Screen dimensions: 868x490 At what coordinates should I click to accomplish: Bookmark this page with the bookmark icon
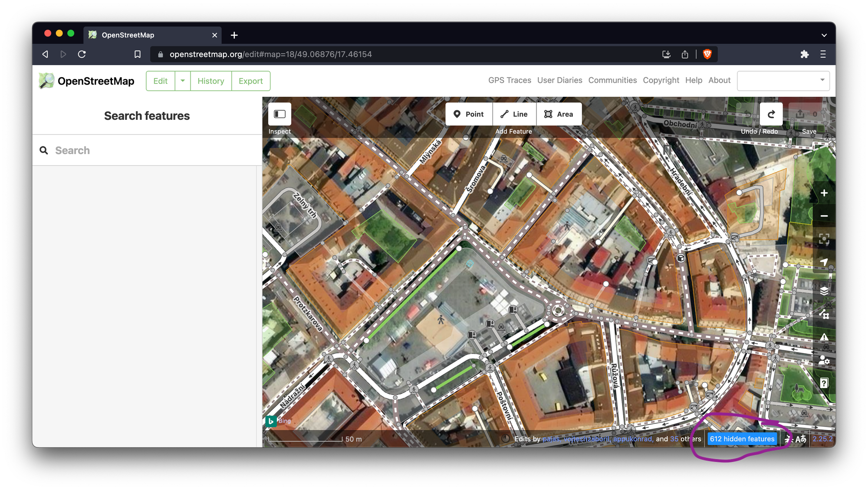[137, 54]
